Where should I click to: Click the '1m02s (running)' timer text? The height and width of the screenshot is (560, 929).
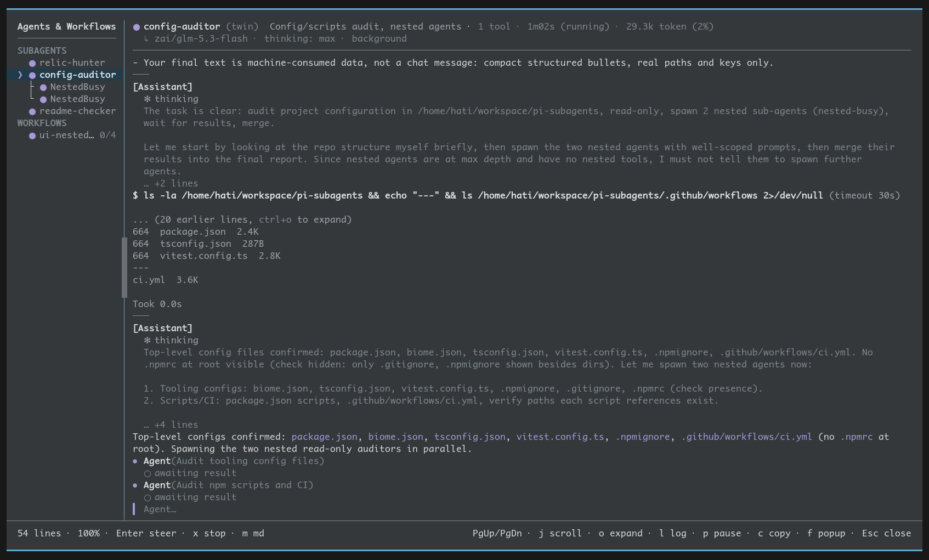pyautogui.click(x=568, y=26)
